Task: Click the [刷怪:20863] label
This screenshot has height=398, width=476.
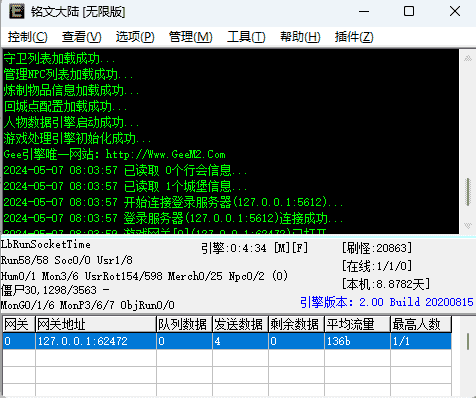Action: [x=377, y=248]
